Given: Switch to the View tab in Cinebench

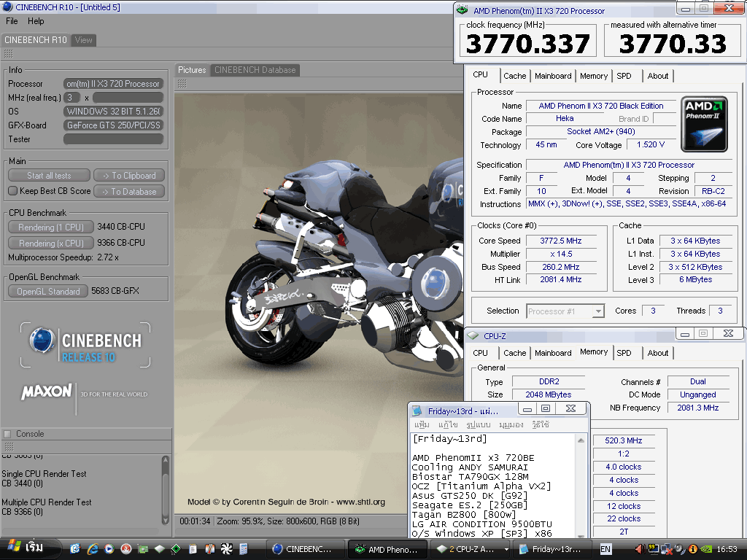Looking at the screenshot, I should [x=83, y=40].
